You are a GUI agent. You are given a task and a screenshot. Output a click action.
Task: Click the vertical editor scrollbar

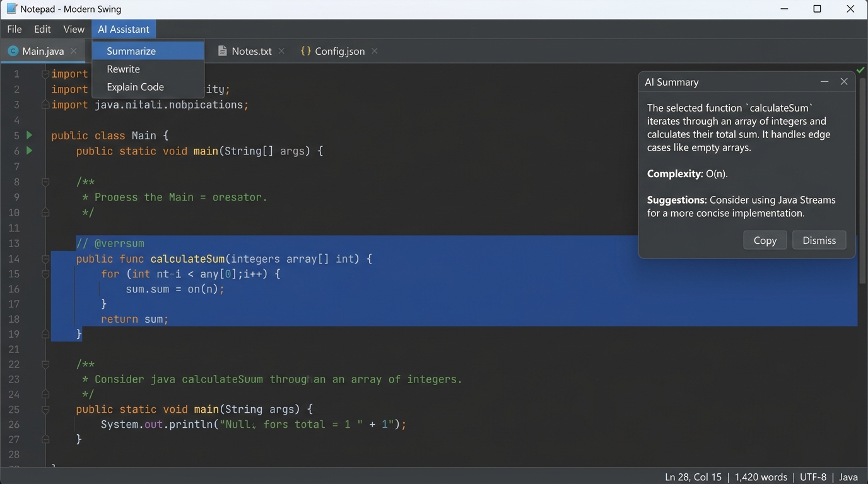(x=862, y=180)
